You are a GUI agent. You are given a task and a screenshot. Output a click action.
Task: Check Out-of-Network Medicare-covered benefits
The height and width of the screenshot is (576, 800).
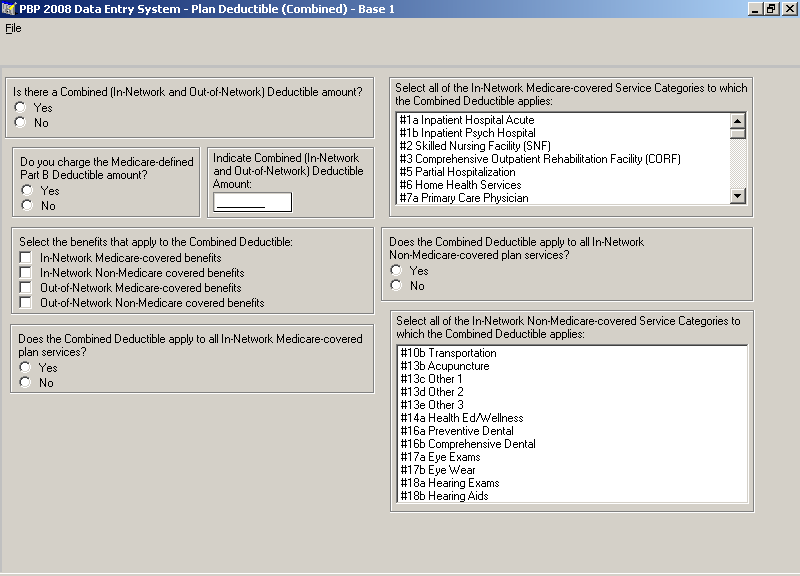[25, 288]
